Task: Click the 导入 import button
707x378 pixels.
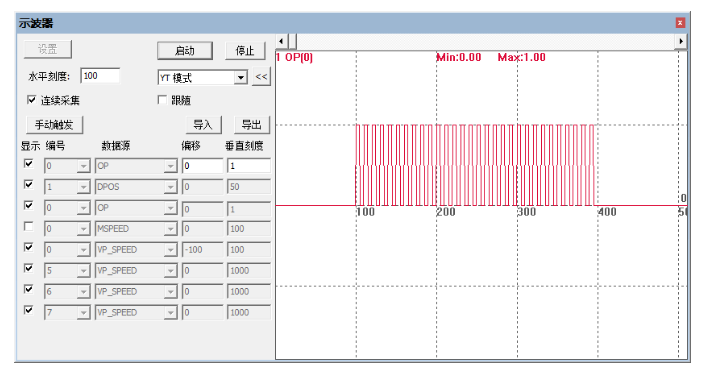Action: [x=204, y=125]
